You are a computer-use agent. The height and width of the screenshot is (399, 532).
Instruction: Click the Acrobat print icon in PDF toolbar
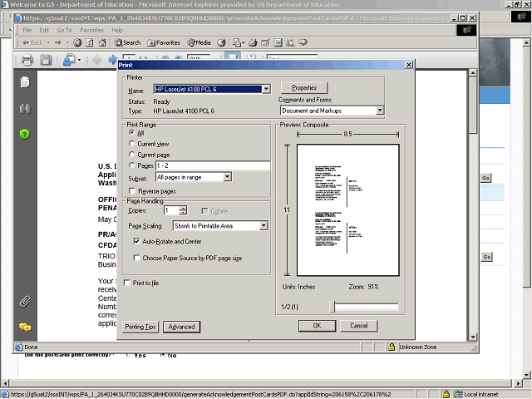[27, 60]
